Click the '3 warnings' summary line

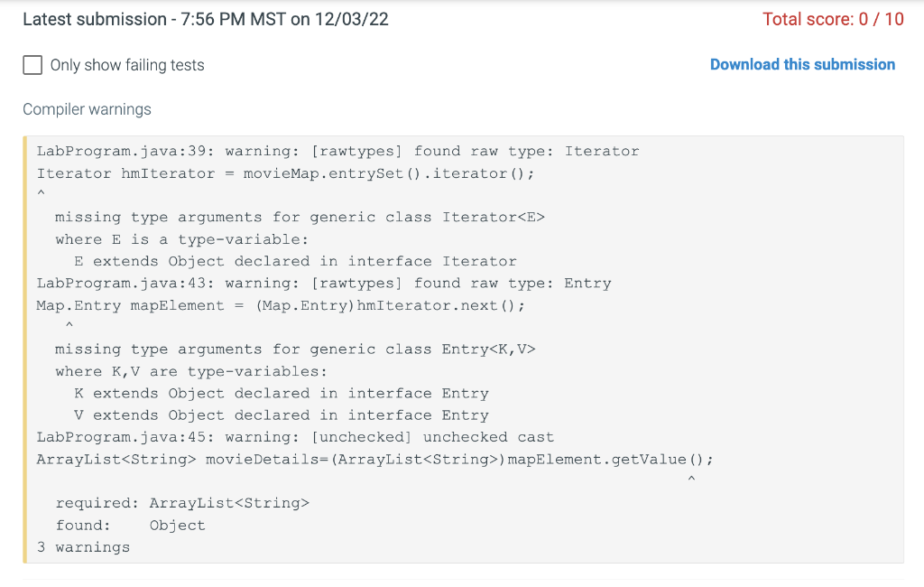tap(83, 547)
